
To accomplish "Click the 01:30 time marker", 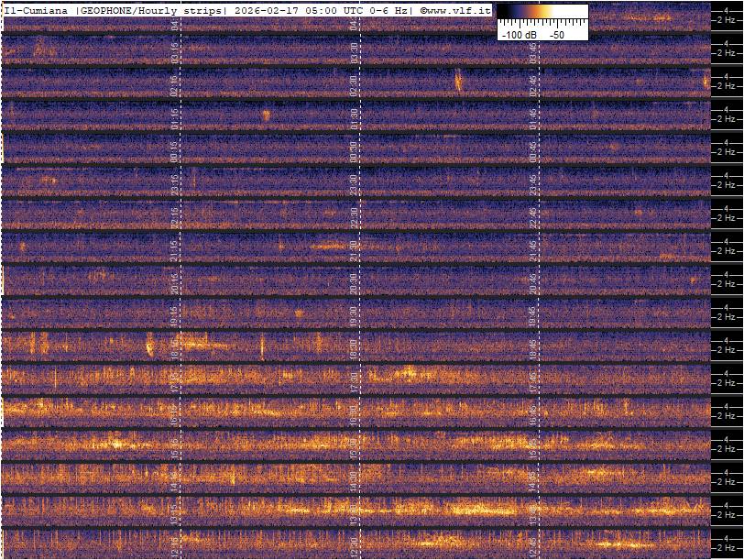I will [354, 117].
